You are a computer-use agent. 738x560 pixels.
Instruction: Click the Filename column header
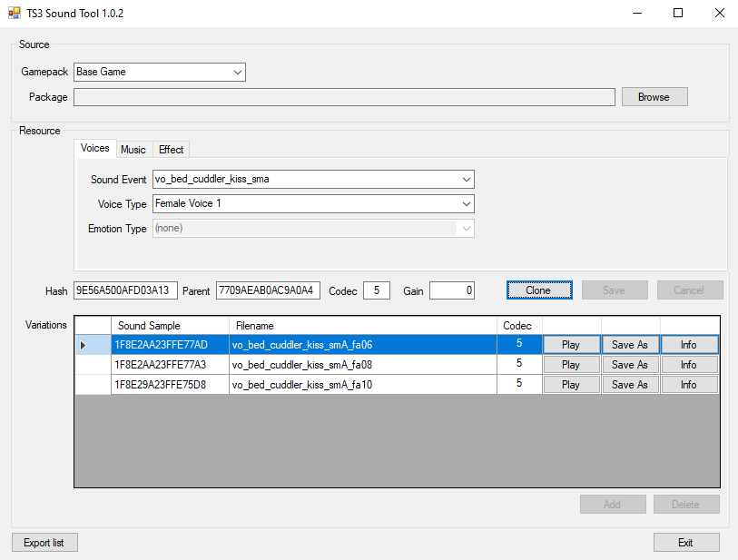[x=363, y=326]
